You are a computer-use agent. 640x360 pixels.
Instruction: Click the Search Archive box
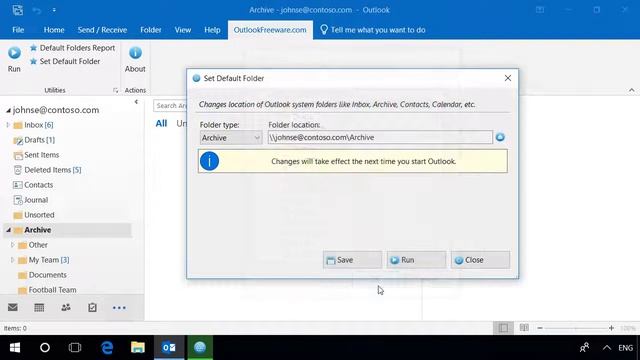pyautogui.click(x=170, y=106)
